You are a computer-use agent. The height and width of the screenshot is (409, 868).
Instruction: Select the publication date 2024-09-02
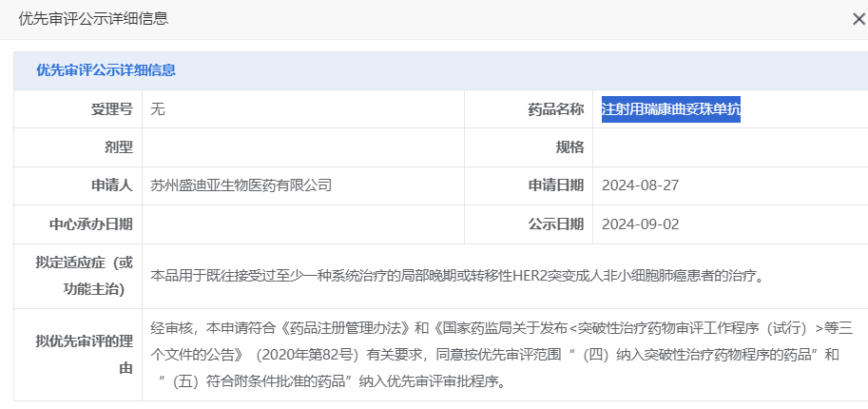point(640,224)
